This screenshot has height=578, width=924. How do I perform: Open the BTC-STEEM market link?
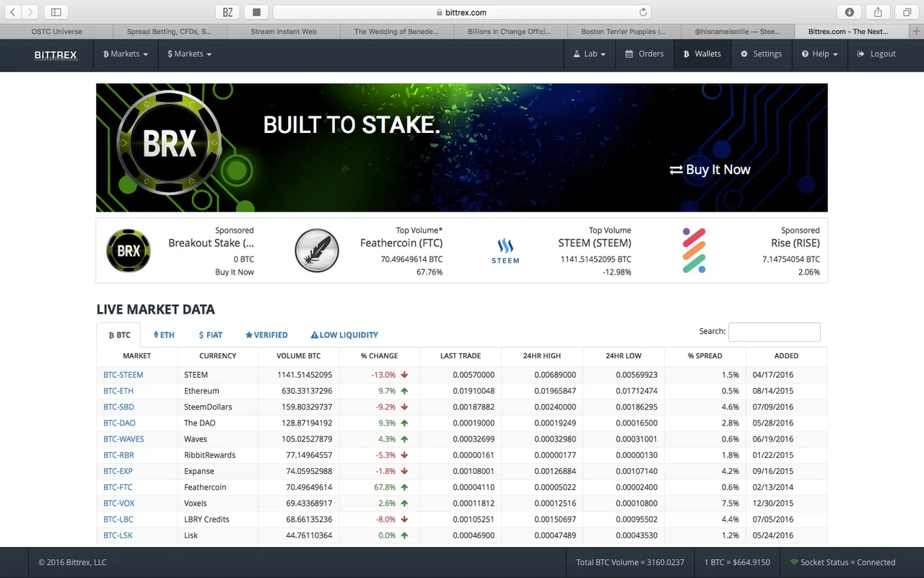click(123, 375)
